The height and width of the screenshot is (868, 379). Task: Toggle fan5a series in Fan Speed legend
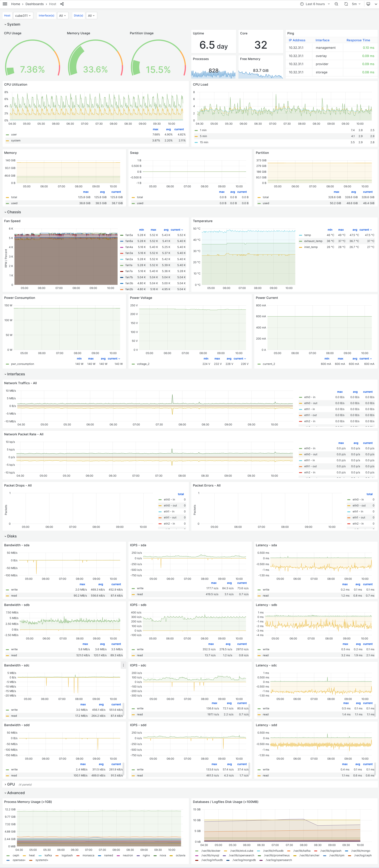tap(129, 235)
